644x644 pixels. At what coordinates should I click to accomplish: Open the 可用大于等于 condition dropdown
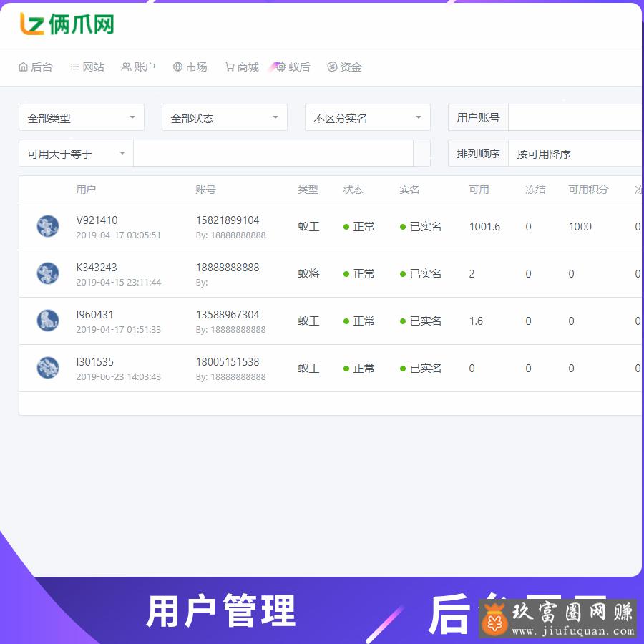(x=76, y=154)
